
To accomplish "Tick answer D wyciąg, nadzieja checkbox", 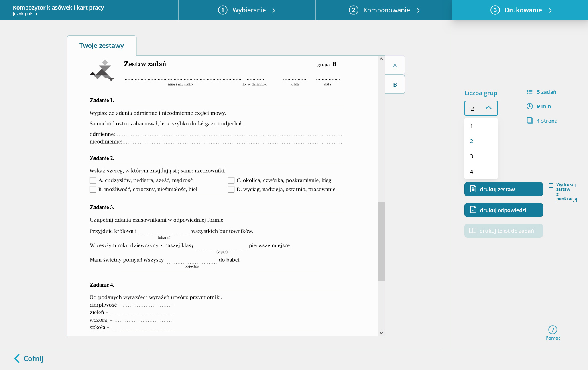I will click(x=231, y=190).
